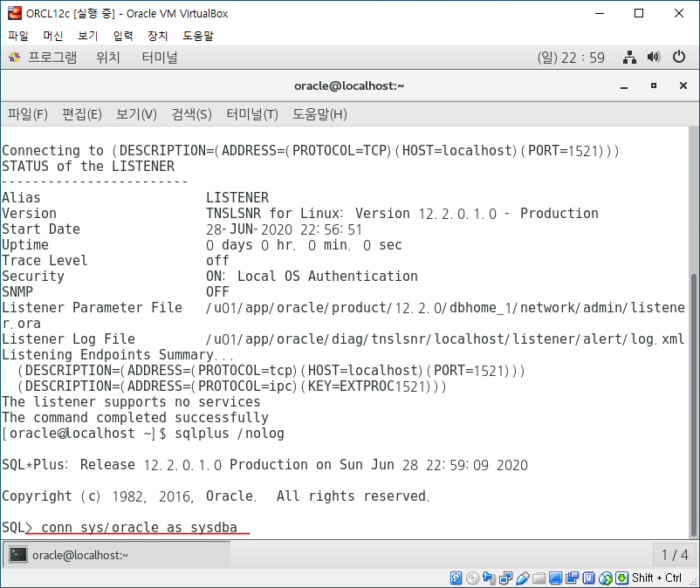Open terminal 편집(E) menu

click(x=82, y=114)
